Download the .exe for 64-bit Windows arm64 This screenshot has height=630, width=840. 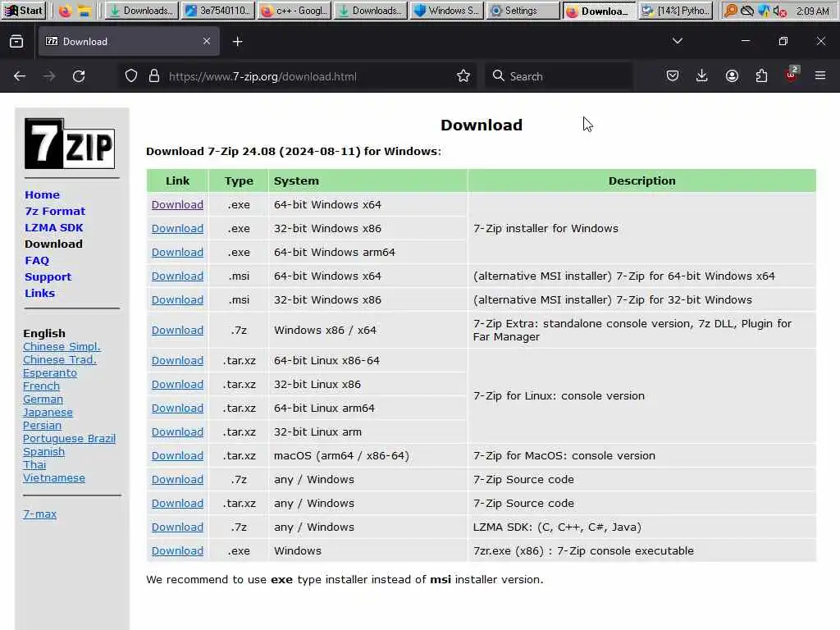pyautogui.click(x=177, y=253)
